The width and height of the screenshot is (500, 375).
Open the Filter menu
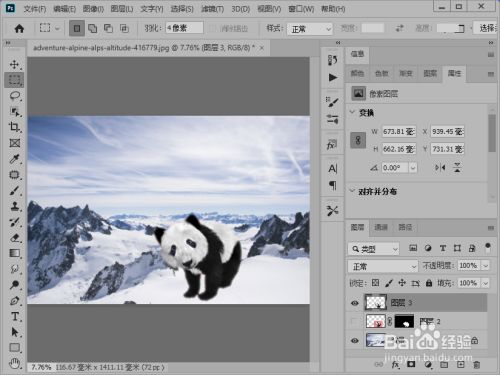(212, 9)
